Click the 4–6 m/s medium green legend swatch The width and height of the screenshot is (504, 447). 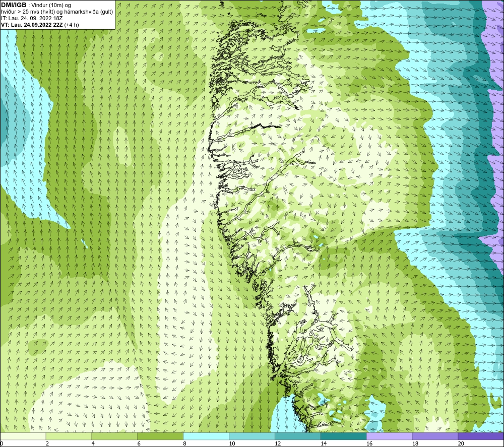coord(114,436)
